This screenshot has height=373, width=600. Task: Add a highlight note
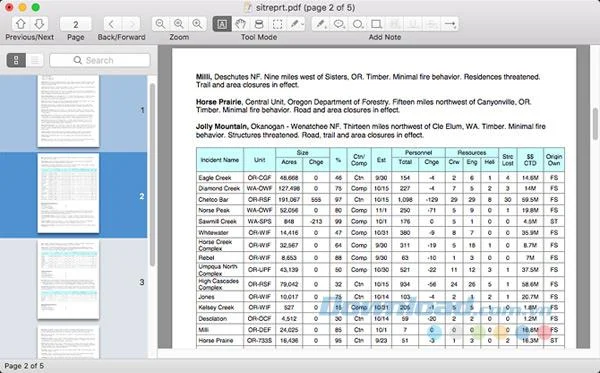[x=395, y=24]
